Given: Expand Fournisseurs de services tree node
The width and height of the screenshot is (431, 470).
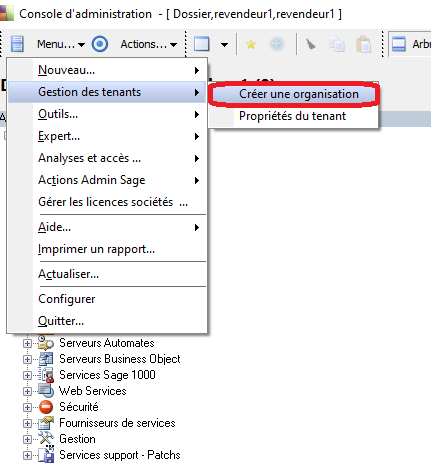Looking at the screenshot, I should (x=27, y=423).
